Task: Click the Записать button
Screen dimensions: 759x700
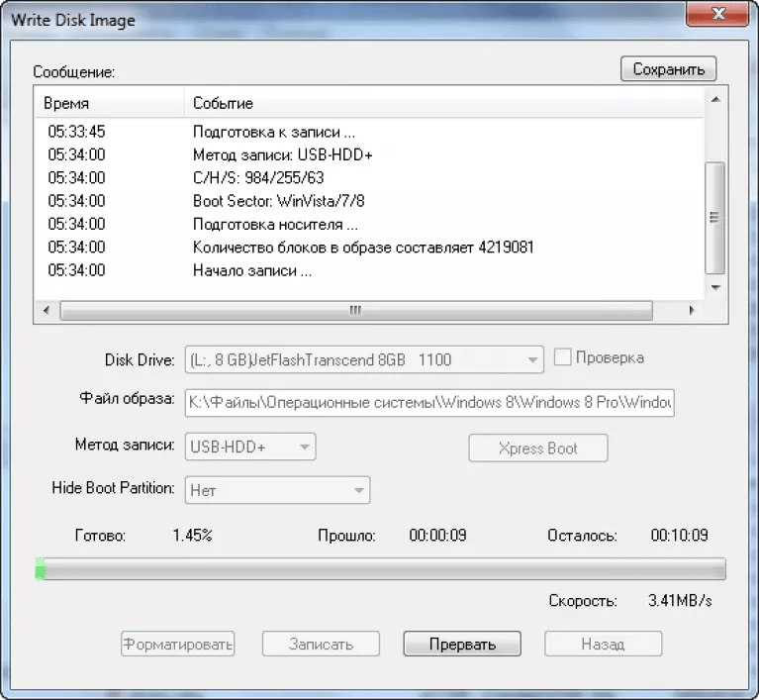Action: (x=321, y=644)
